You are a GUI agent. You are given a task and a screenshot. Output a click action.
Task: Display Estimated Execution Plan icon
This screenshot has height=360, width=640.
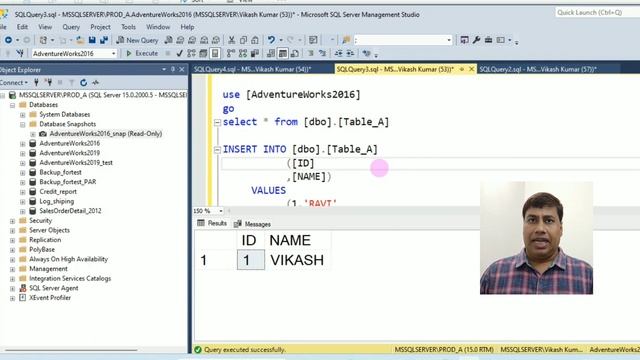click(x=191, y=53)
